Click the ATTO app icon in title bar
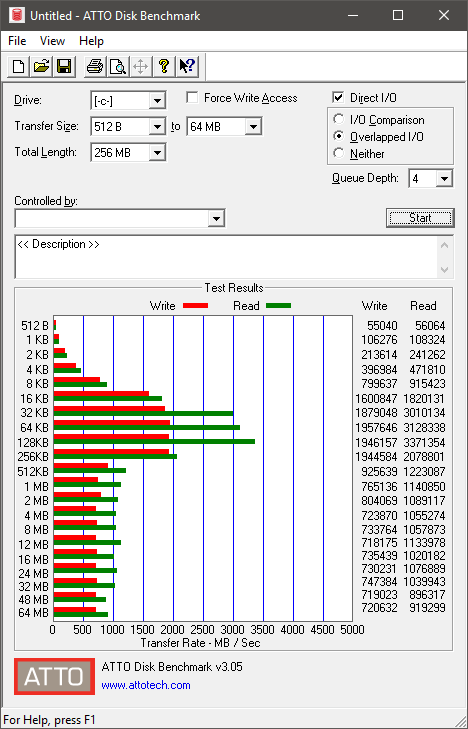This screenshot has width=468, height=729. click(17, 15)
